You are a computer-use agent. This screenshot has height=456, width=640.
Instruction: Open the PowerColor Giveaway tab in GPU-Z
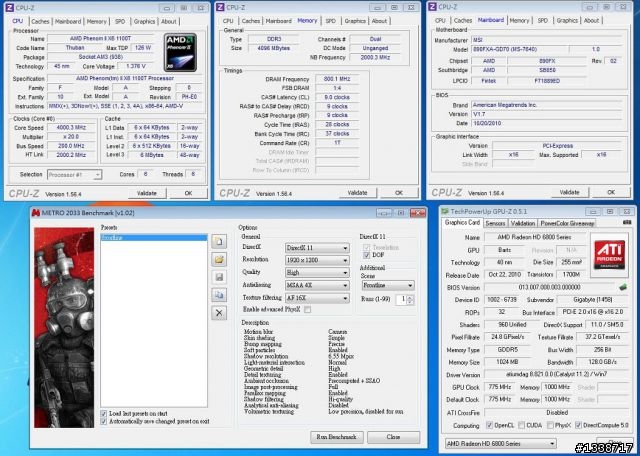567,223
